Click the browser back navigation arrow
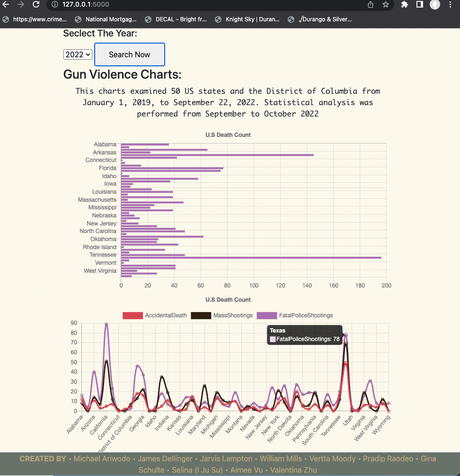Screen dimensions: 460x476 coord(7,5)
